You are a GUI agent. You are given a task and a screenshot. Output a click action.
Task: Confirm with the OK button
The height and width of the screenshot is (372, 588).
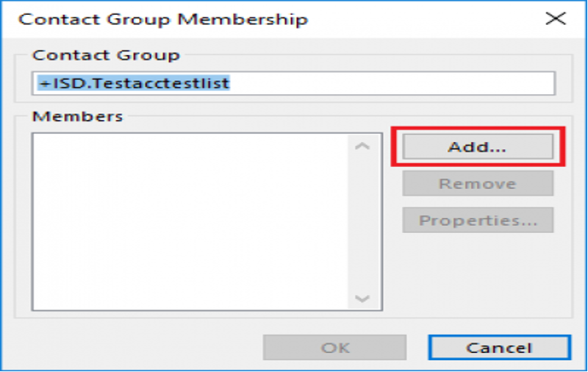(x=334, y=348)
